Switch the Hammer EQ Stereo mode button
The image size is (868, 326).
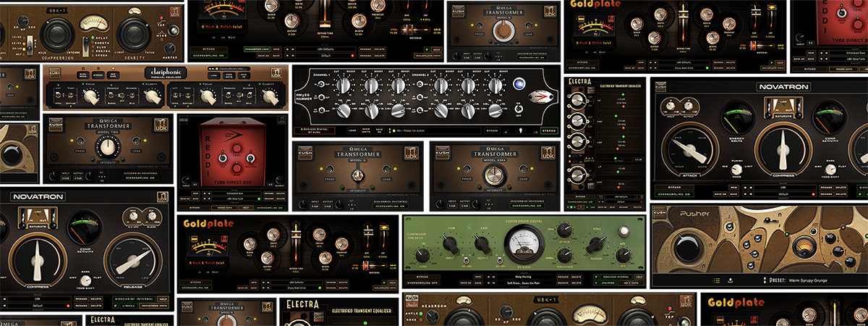click(x=550, y=130)
